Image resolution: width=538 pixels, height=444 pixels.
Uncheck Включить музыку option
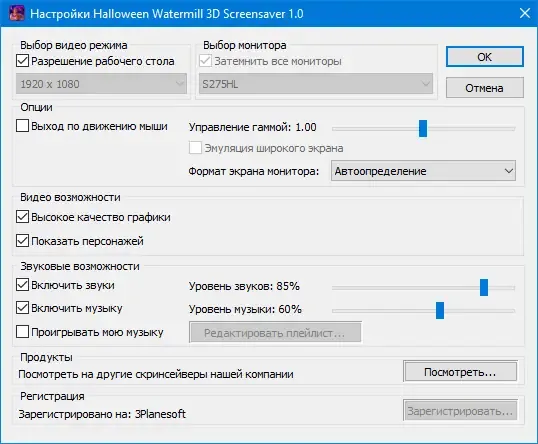click(x=22, y=308)
